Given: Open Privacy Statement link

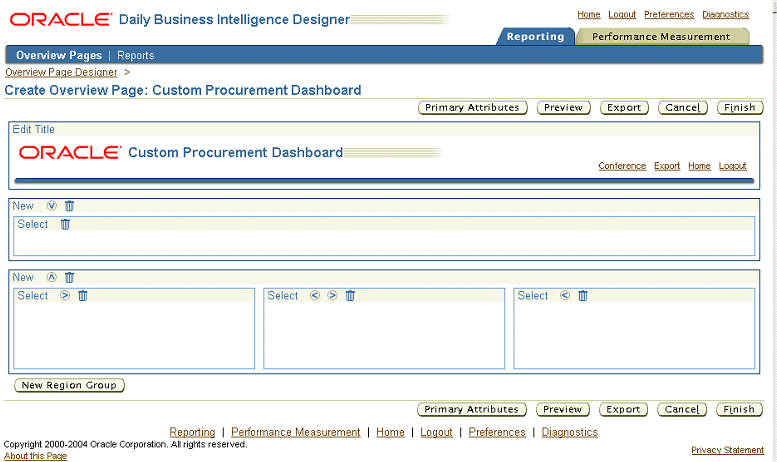Looking at the screenshot, I should click(x=727, y=450).
